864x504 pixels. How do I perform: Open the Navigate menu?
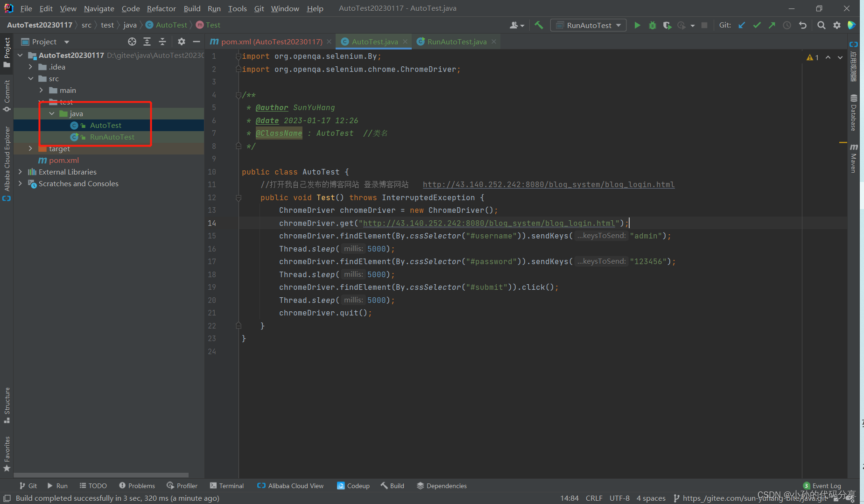99,8
